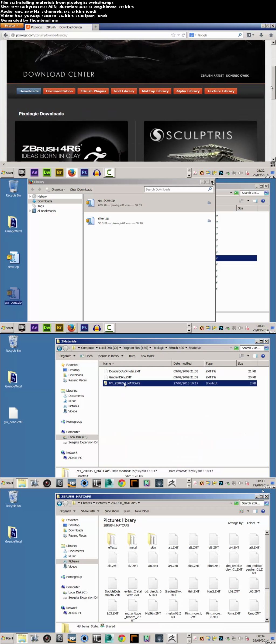Open the Google search engine dropdown
Image resolution: width=276 pixels, height=644 pixels.
click(193, 35)
